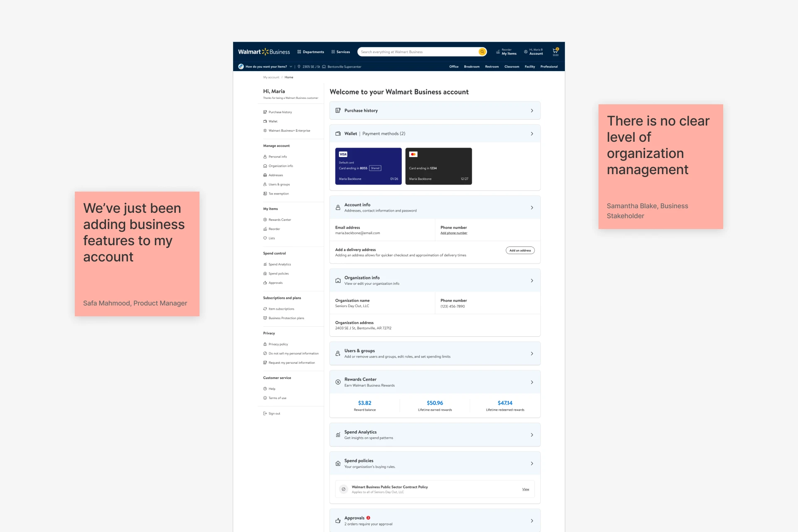
Task: Open the Wallet payment methods chevron
Action: 532,133
